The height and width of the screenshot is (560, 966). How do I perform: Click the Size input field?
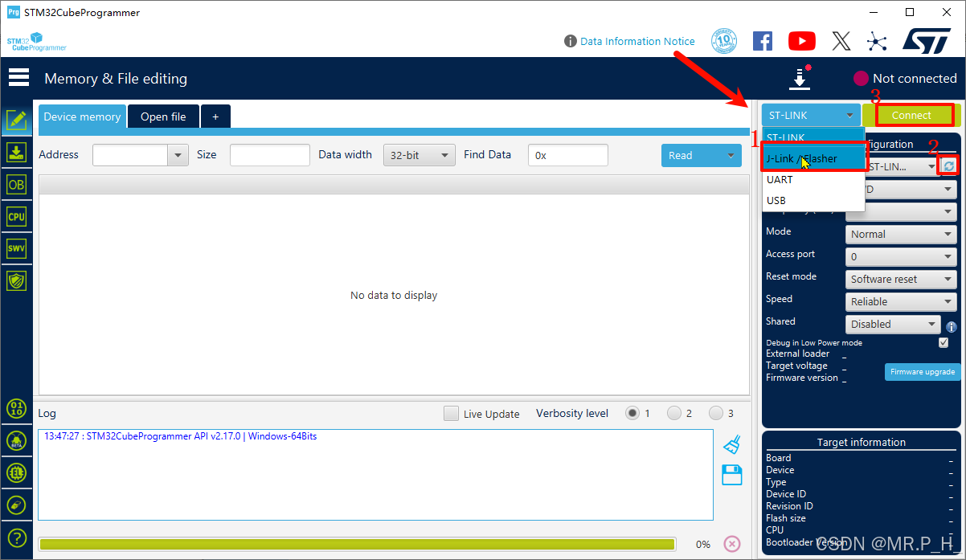[x=270, y=155]
